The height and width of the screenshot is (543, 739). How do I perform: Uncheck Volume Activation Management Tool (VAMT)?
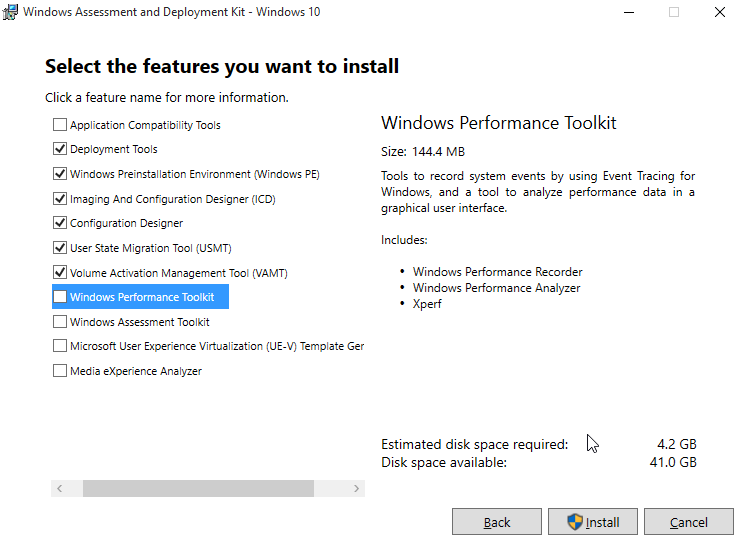point(60,273)
